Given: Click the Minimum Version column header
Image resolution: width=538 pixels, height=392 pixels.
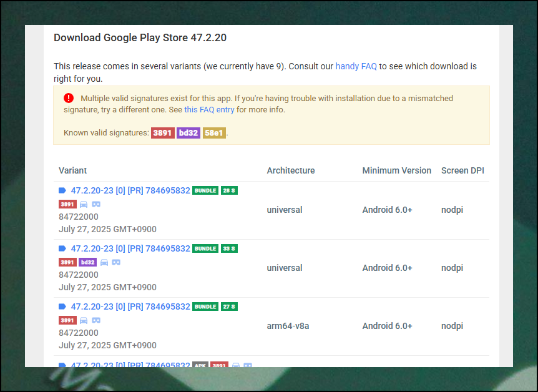Looking at the screenshot, I should (x=397, y=170).
